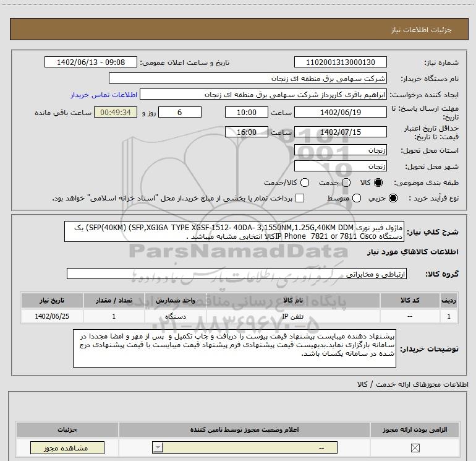
Task: Click the ایجاد کننده درخواست field
Action: pyautogui.click(x=263, y=95)
